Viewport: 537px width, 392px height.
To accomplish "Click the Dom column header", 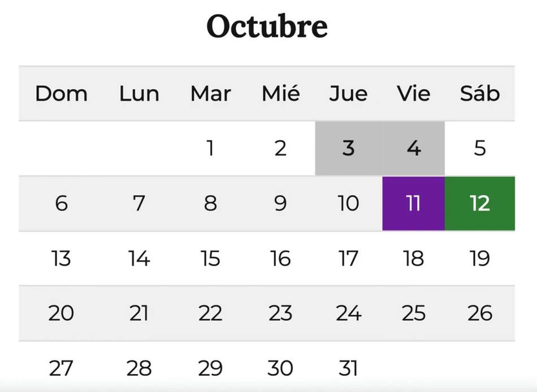I will coord(61,94).
